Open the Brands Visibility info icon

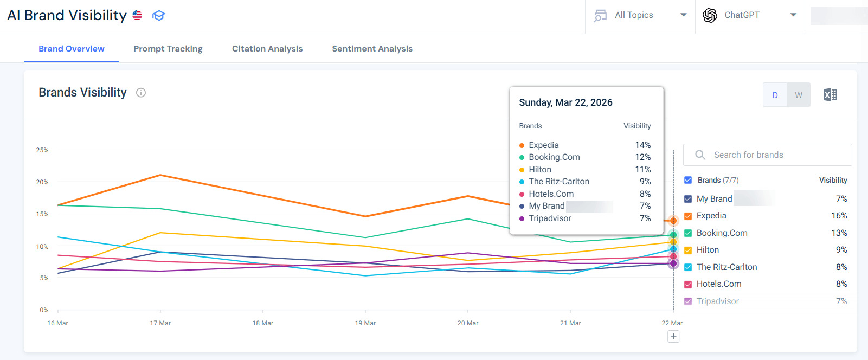pyautogui.click(x=141, y=93)
